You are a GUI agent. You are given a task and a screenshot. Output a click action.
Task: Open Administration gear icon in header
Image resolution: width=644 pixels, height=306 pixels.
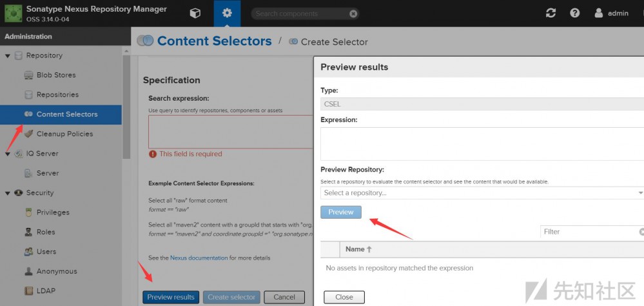tap(226, 13)
